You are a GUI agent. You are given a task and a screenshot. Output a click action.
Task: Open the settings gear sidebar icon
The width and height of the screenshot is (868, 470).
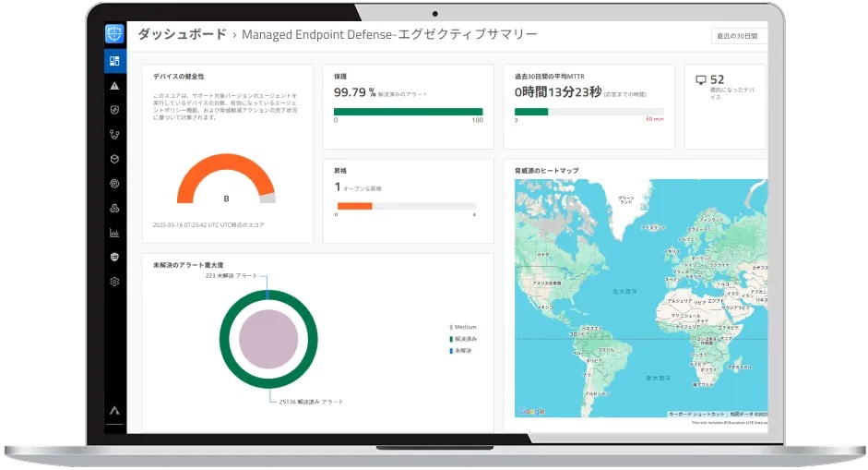pyautogui.click(x=114, y=282)
